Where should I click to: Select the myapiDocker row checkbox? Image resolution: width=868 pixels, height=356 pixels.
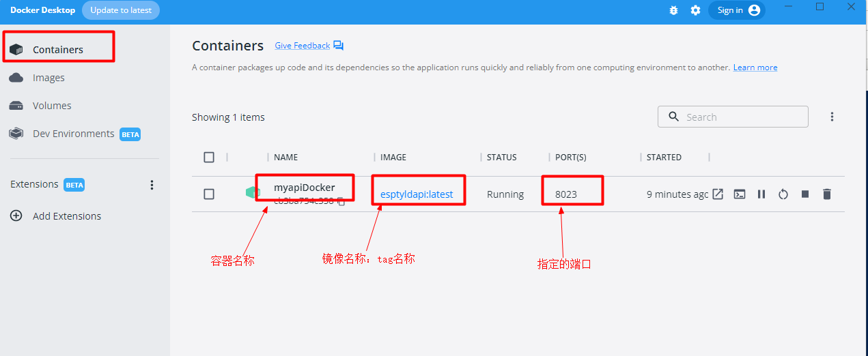tap(209, 194)
